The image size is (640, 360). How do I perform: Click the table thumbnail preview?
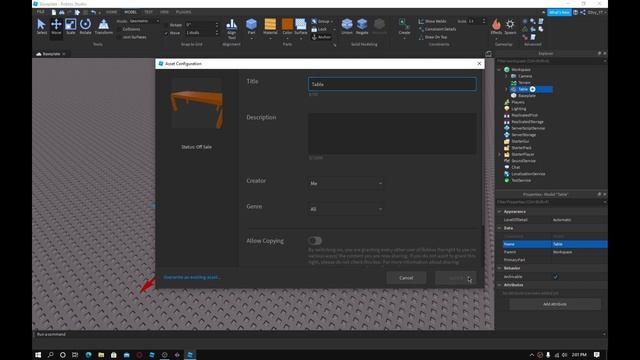click(x=197, y=103)
